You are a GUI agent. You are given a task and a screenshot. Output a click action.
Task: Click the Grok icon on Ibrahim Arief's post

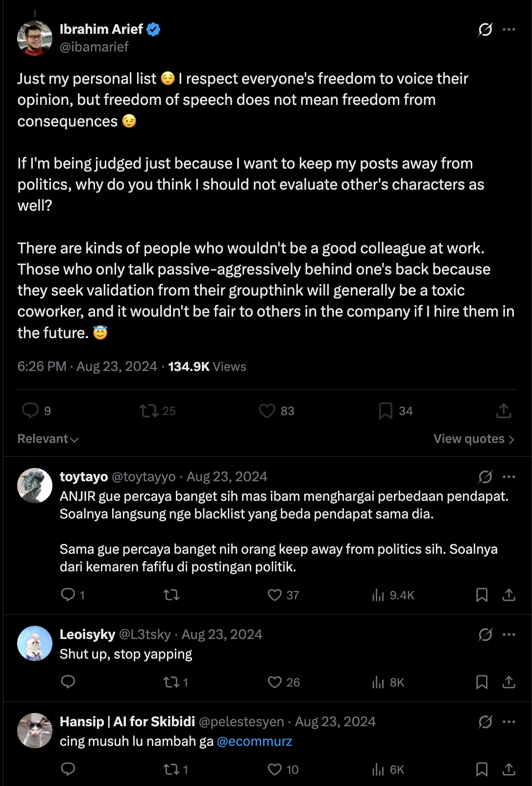485,30
